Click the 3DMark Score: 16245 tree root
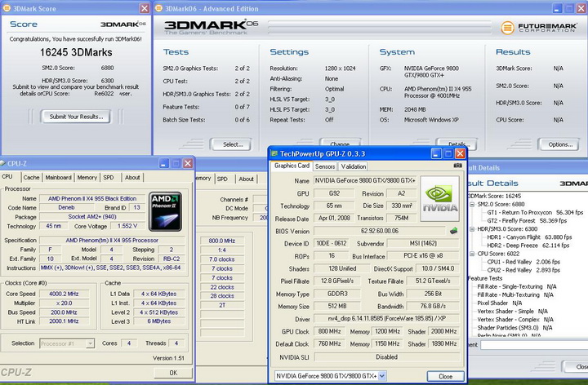This screenshot has height=385, width=588. tap(495, 196)
